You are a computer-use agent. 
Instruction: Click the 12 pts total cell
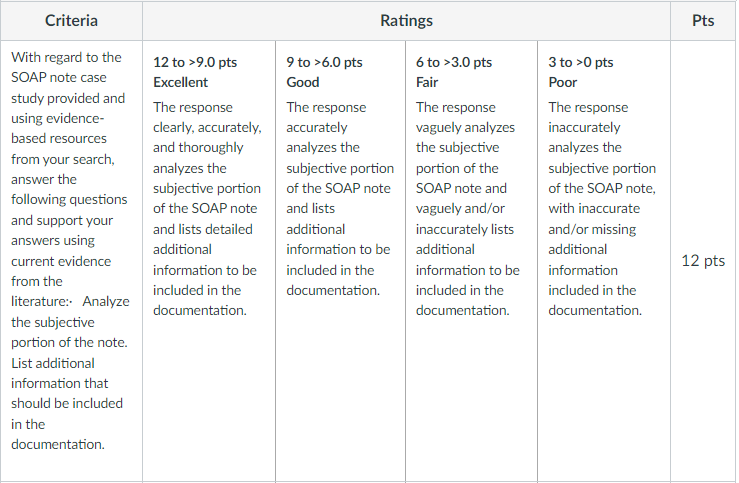(703, 261)
